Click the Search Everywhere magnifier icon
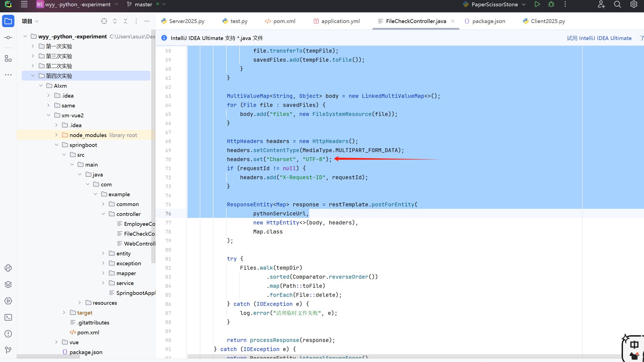 coord(617,4)
